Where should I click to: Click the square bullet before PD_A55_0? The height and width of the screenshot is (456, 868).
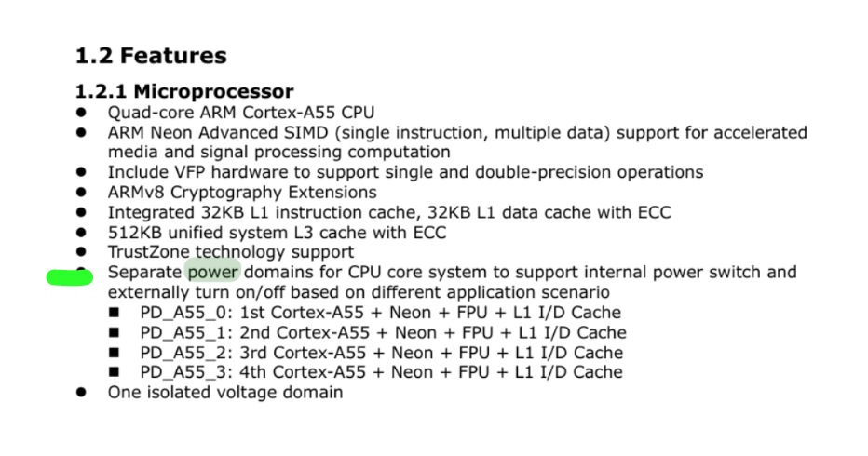[114, 312]
